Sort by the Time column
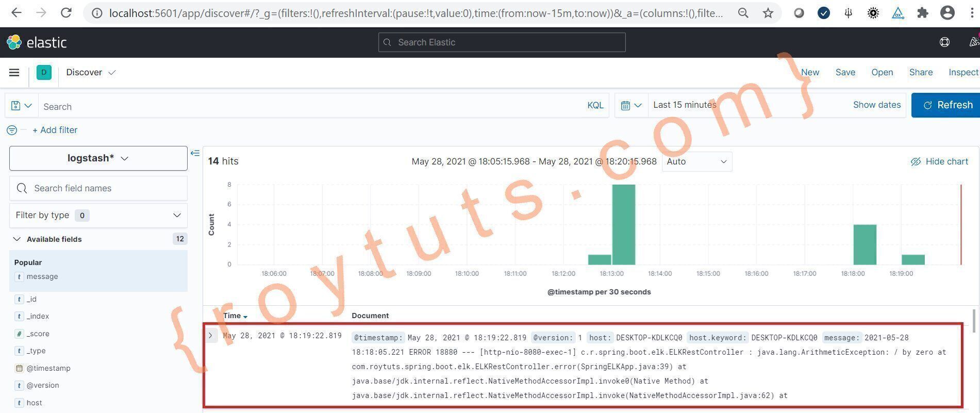Screen dimensions: 980x413 point(235,316)
